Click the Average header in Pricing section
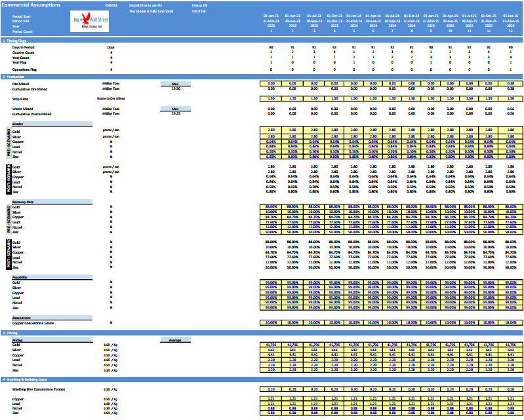This screenshot has width=524, height=420. point(176,340)
